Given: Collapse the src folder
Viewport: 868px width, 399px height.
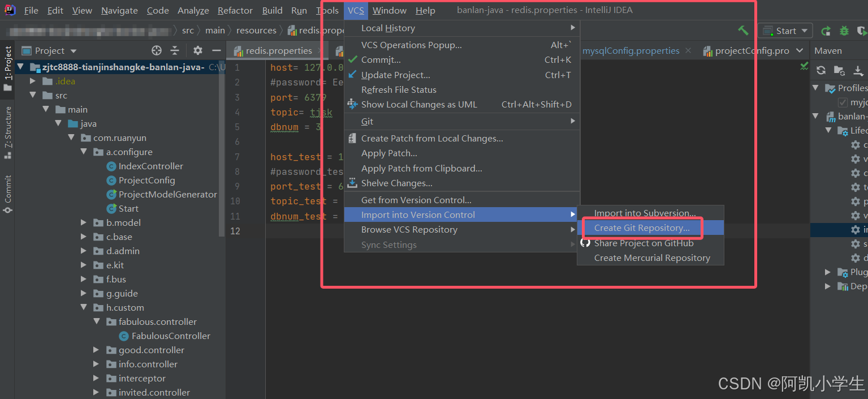Looking at the screenshot, I should [x=34, y=95].
